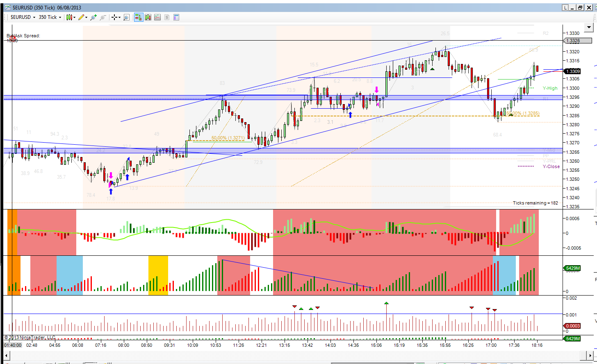The width and height of the screenshot is (597, 364).
Task: Click the blue up arrow near 14:35
Action: pyautogui.click(x=350, y=115)
